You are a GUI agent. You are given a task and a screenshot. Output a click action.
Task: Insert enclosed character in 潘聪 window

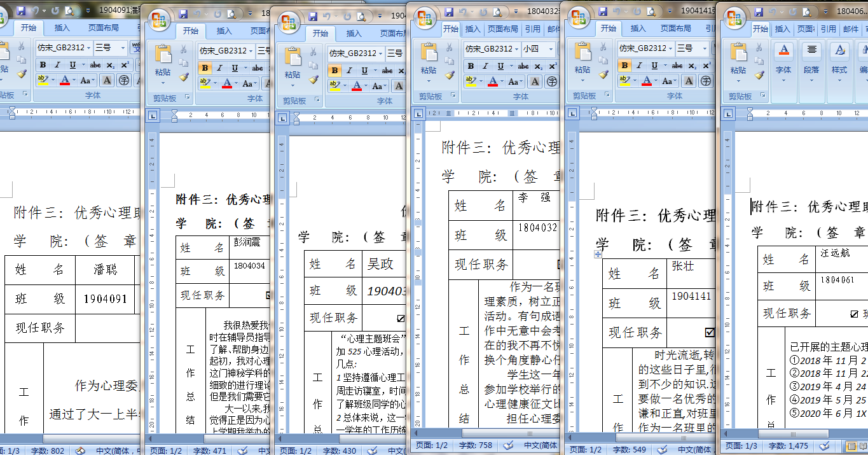pyautogui.click(x=124, y=80)
